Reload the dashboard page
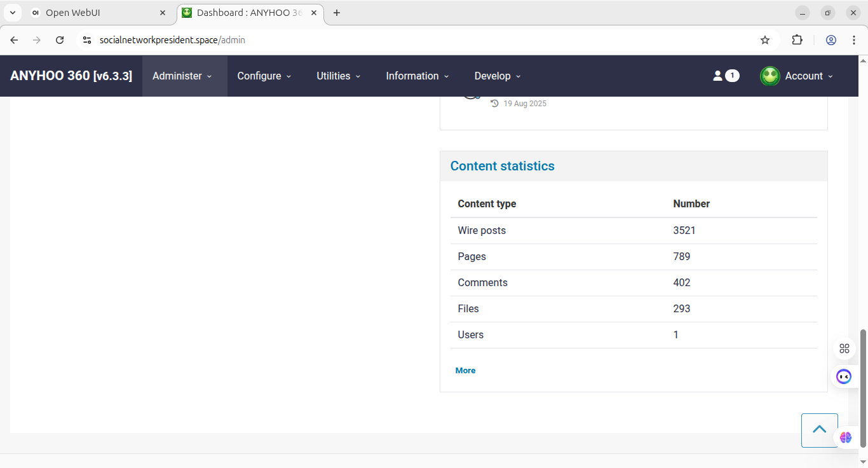Screen dimensions: 868x468 click(60, 40)
